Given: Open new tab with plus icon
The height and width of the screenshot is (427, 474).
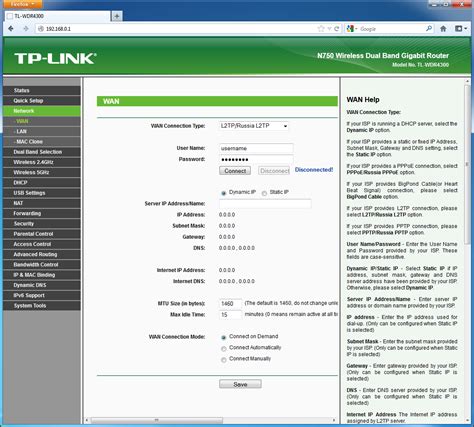Looking at the screenshot, I should (x=117, y=16).
